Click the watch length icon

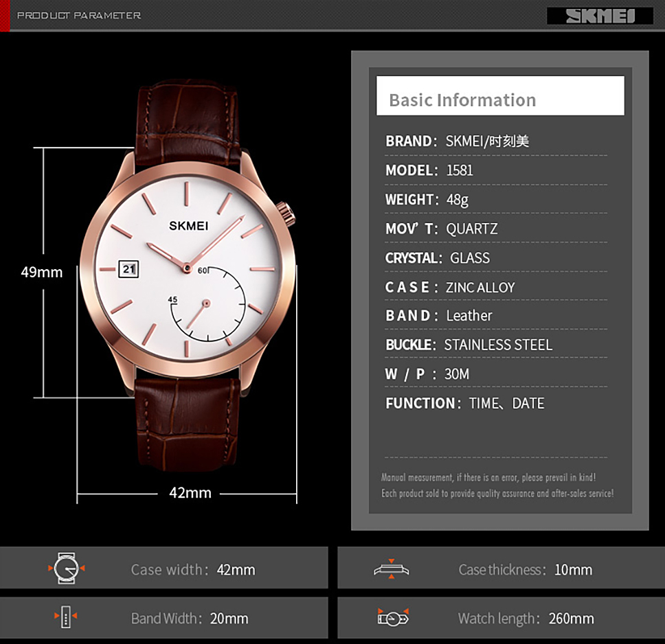[393, 618]
